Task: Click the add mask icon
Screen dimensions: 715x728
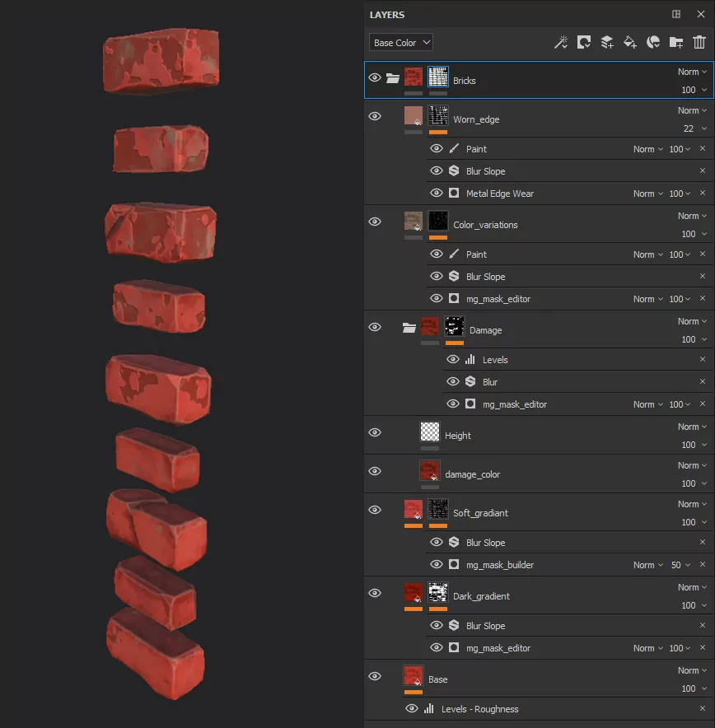Action: tap(583, 42)
